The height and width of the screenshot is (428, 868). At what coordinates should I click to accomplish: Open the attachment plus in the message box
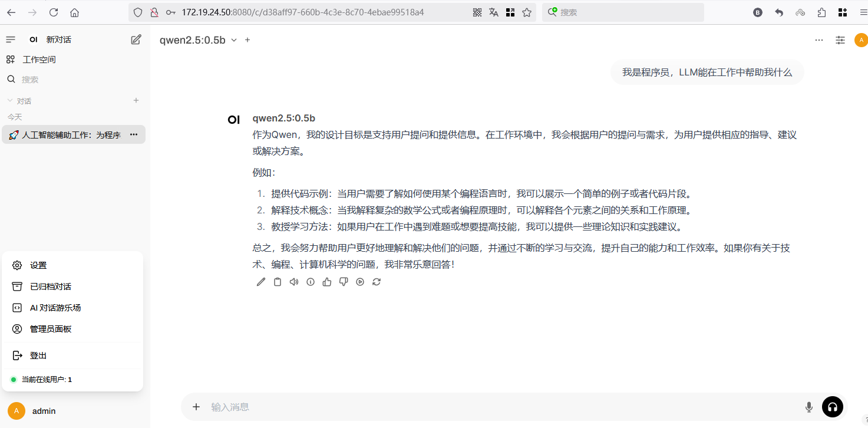coord(197,407)
